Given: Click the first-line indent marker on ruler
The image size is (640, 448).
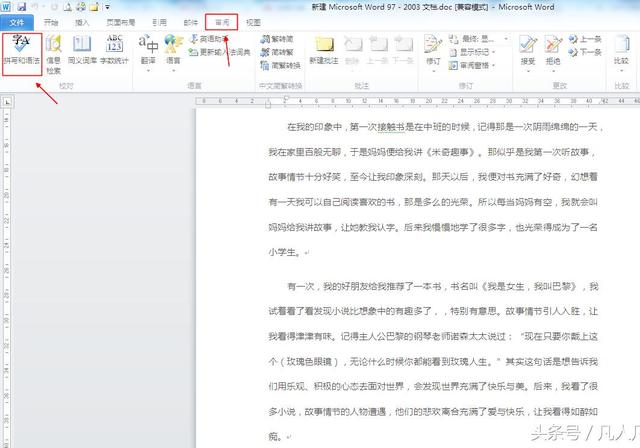Looking at the screenshot, I should [287, 98].
